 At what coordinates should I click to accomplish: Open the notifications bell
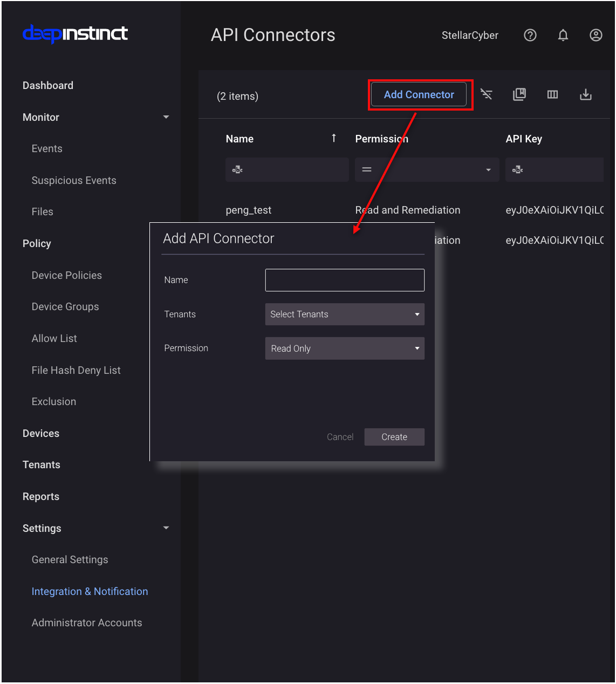563,35
